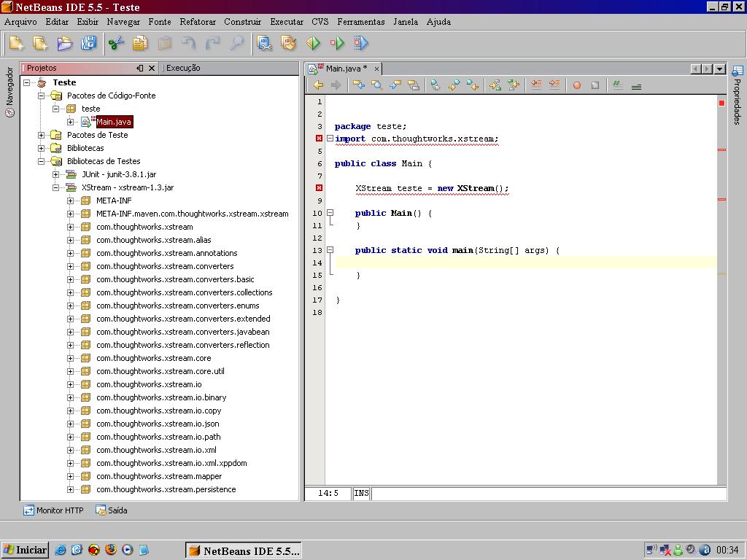Screen dimensions: 747x560
Task: Click the New File toolbar icon
Action: click(16, 43)
